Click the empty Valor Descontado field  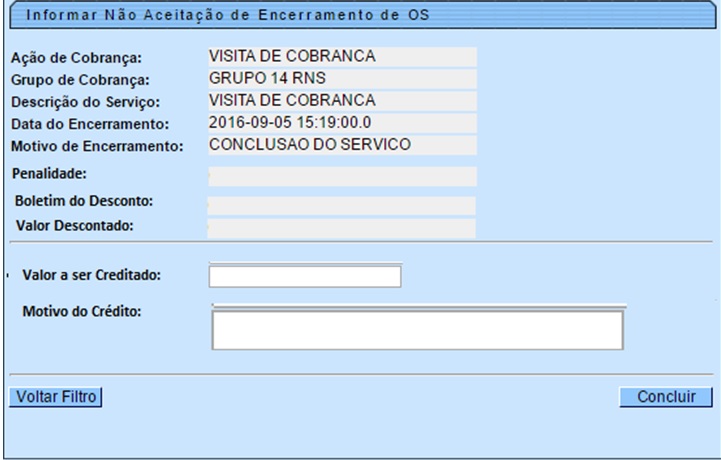341,227
